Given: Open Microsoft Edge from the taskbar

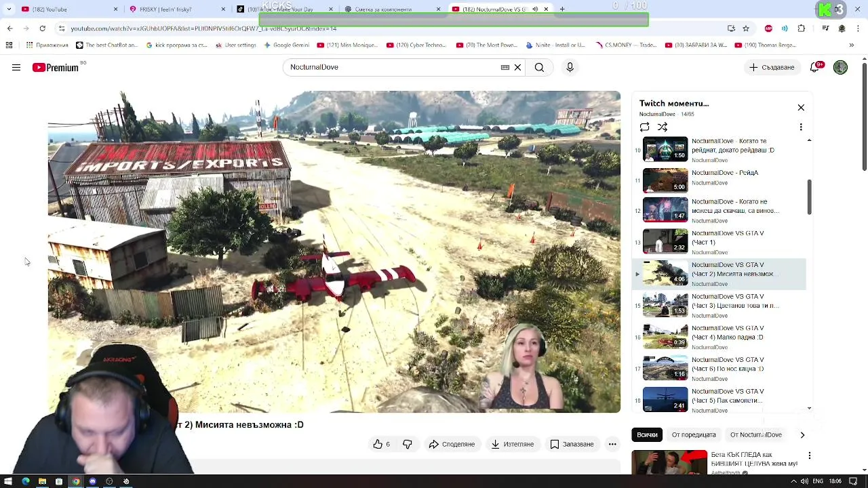Looking at the screenshot, I should click(x=26, y=481).
